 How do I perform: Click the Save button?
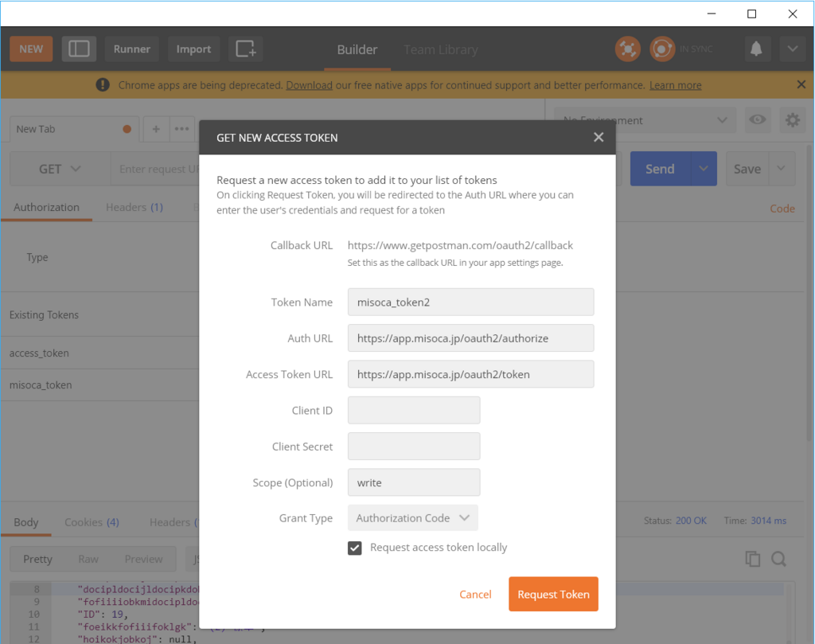pyautogui.click(x=747, y=169)
